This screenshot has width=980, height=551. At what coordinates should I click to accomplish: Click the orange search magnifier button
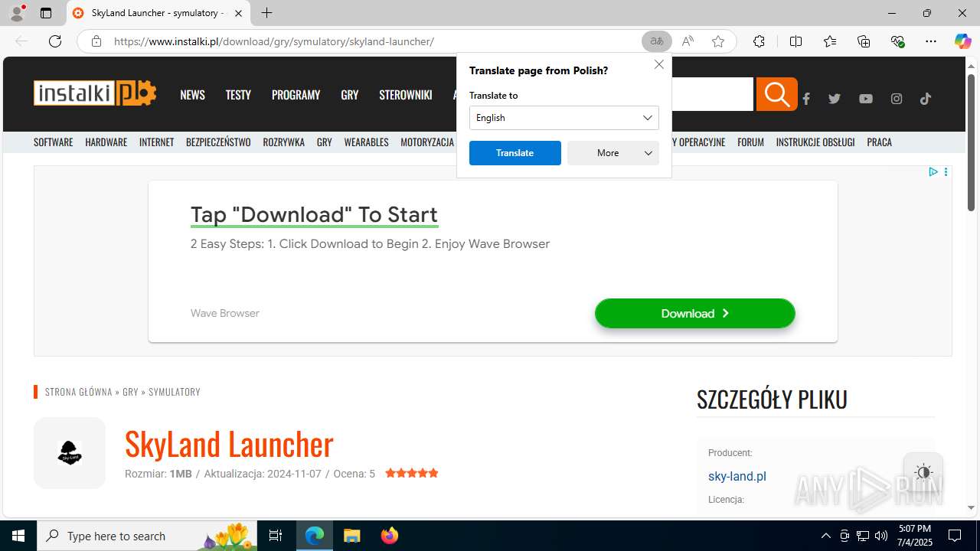pyautogui.click(x=777, y=94)
